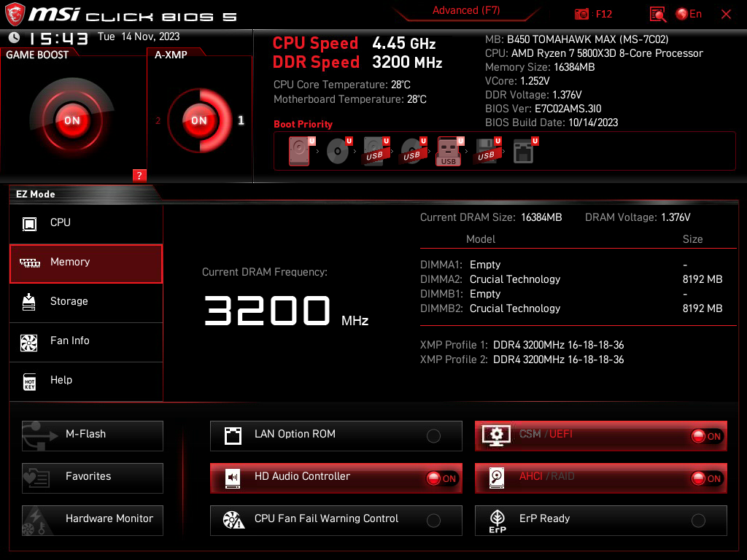The width and height of the screenshot is (747, 560).
Task: Enable ErP Ready toggle
Action: [698, 521]
